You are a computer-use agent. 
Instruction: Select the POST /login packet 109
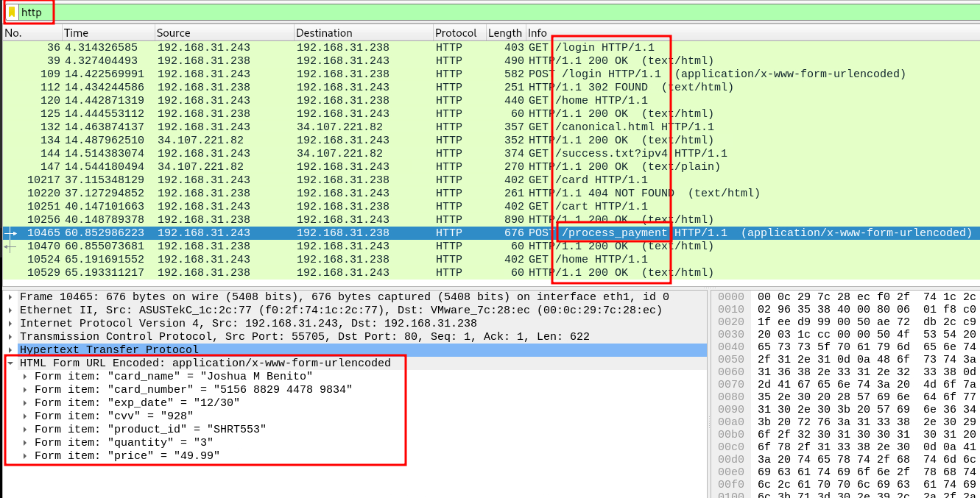[295, 74]
